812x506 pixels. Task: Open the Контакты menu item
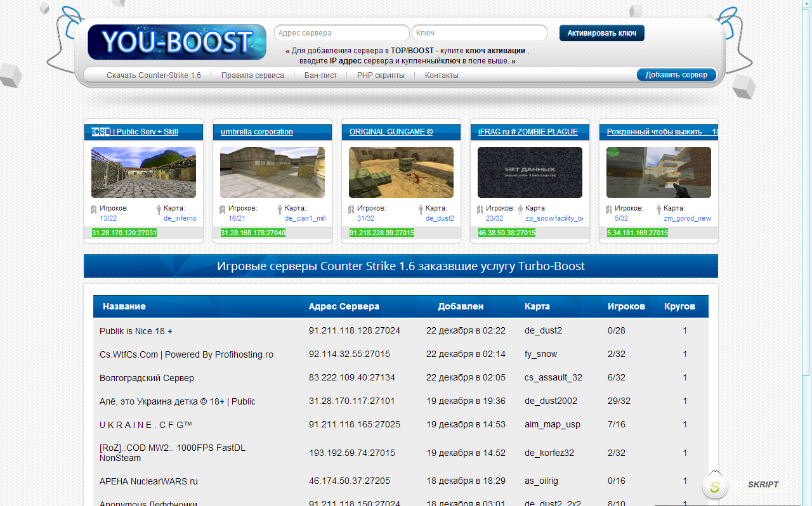coord(442,75)
